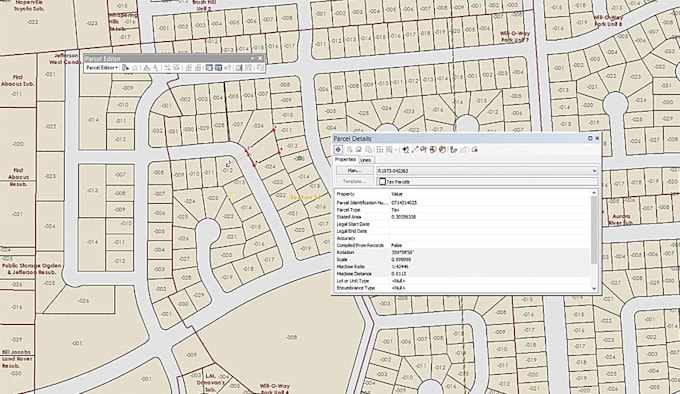Select the Rotation property row
Image resolution: width=680 pixels, height=394 pixels.
tap(463, 252)
